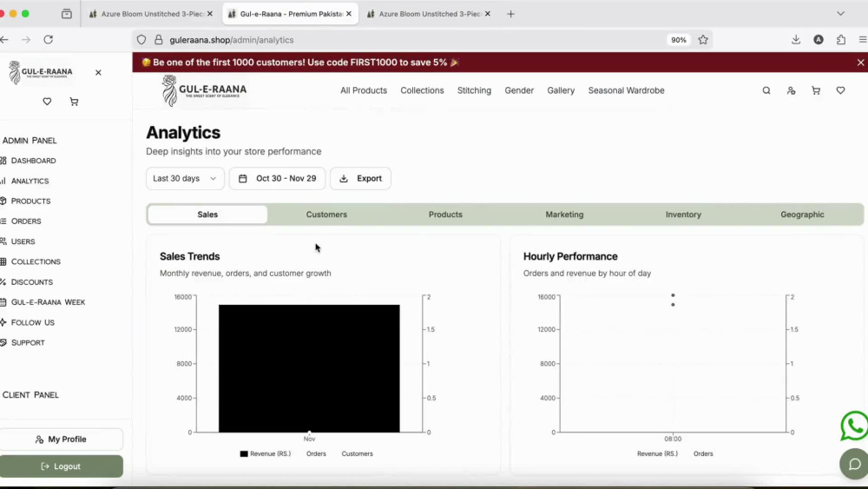Viewport: 868px width, 489px height.
Task: Click the Export button
Action: coord(360,178)
